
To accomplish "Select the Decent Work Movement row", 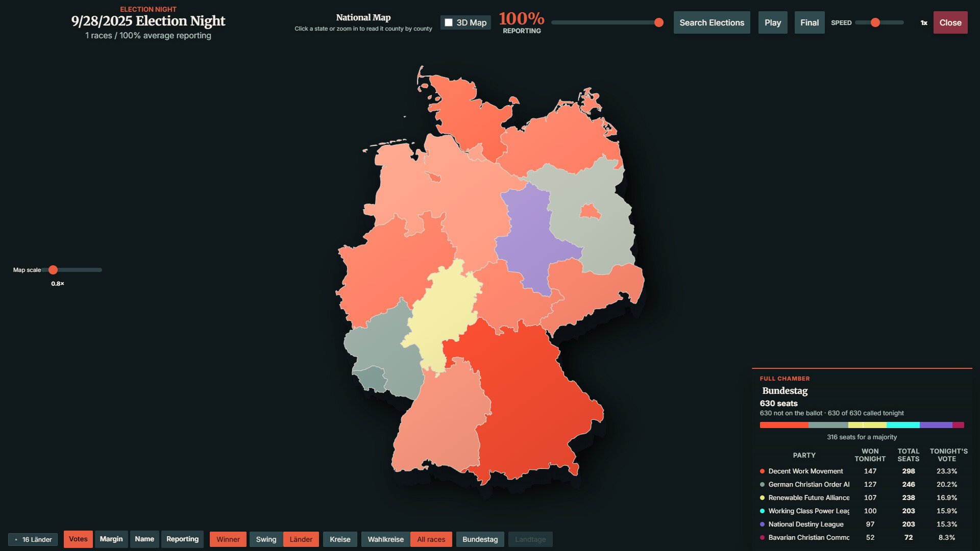I will point(862,471).
